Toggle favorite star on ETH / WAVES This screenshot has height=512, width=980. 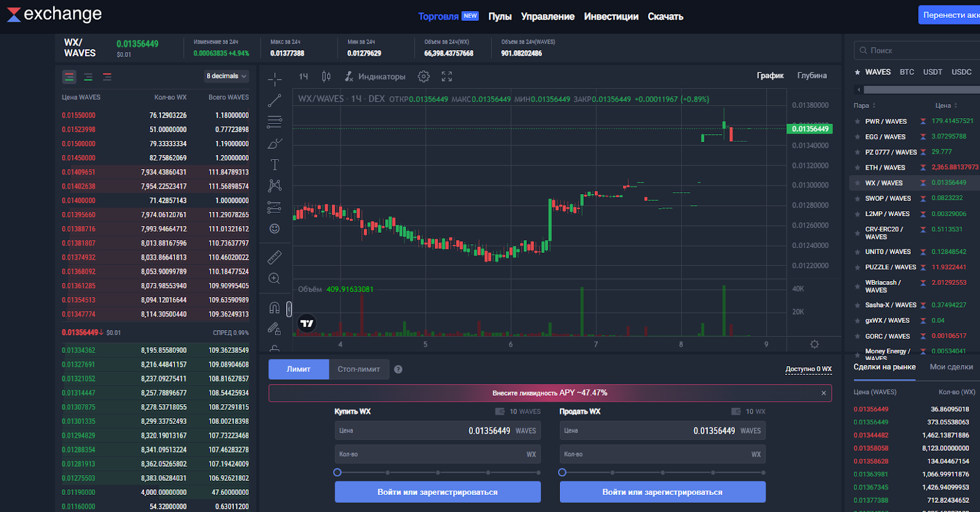(x=858, y=168)
